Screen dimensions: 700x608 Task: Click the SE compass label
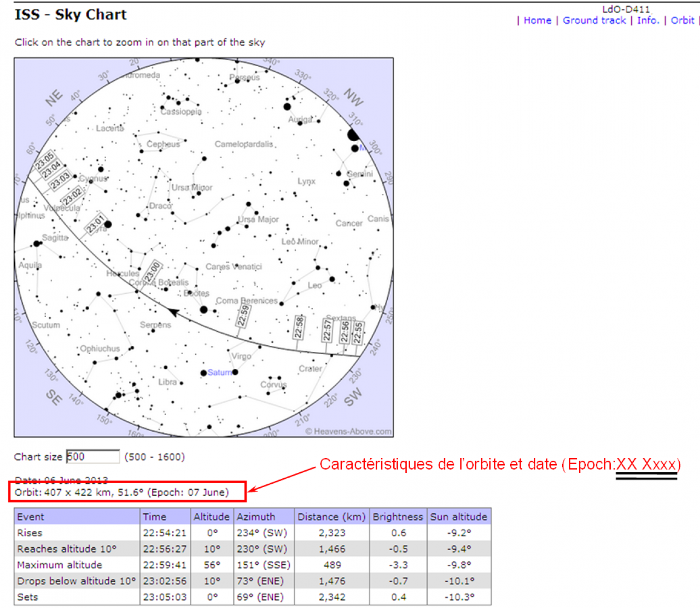point(54,397)
